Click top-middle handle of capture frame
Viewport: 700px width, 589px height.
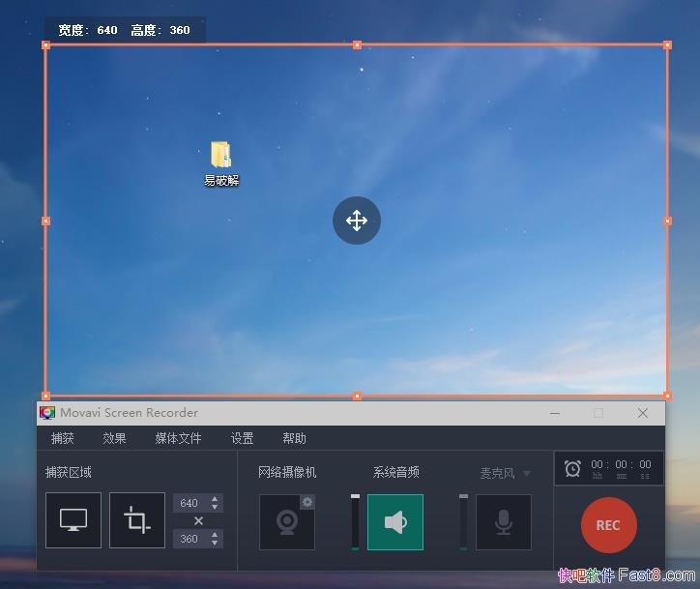[357, 44]
